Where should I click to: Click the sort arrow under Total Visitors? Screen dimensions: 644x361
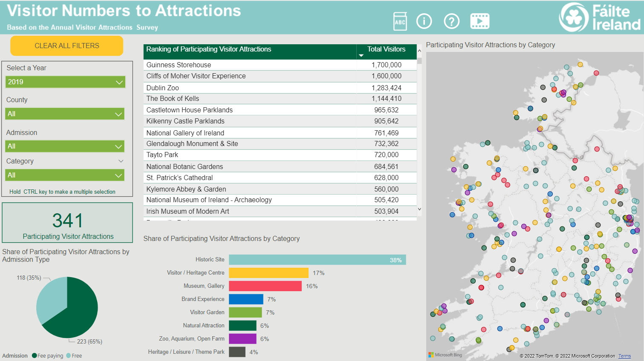[x=361, y=56]
